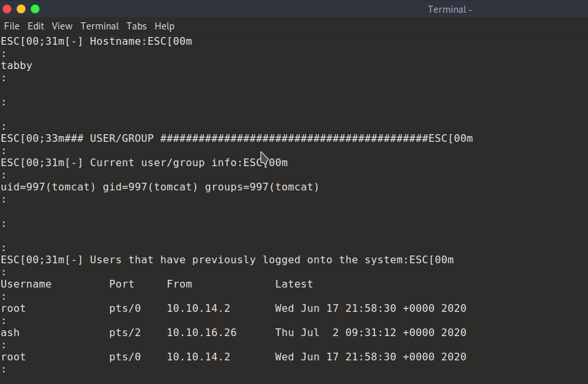Click the 'pts/2' port entry
The height and width of the screenshot is (384, 588).
pos(124,333)
